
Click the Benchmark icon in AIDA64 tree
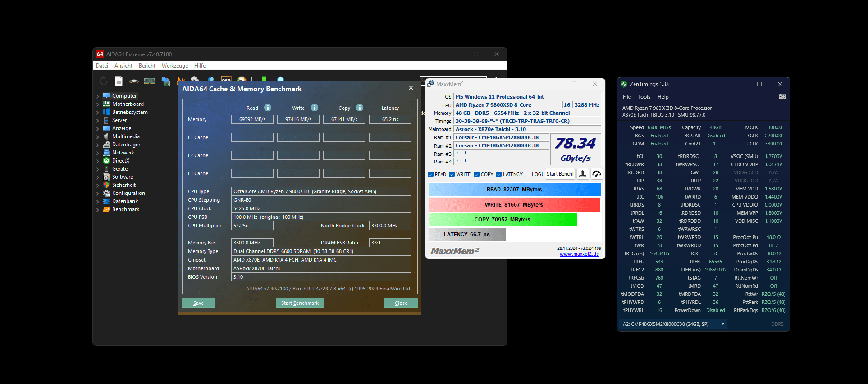[106, 209]
